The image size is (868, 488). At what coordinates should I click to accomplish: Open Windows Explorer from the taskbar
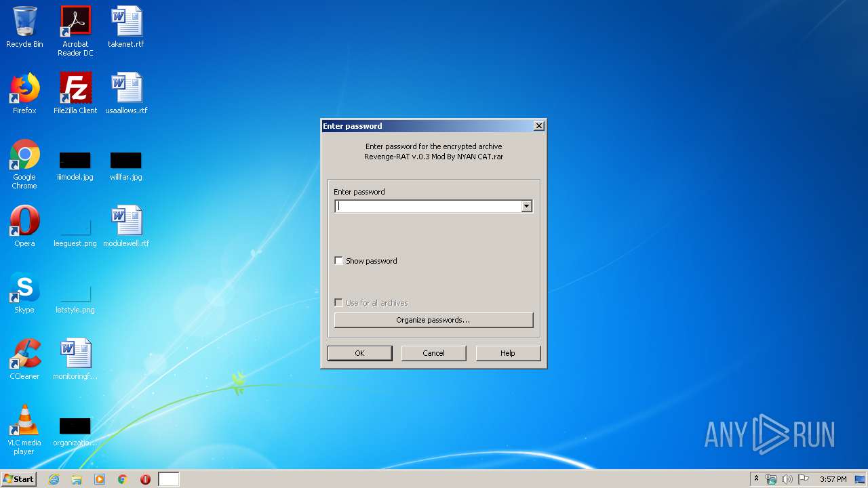click(x=77, y=479)
